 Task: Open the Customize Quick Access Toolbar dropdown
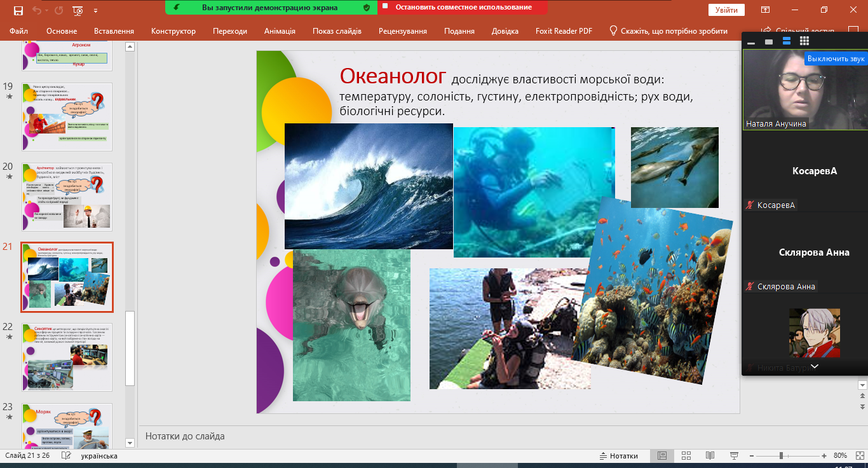pos(96,11)
